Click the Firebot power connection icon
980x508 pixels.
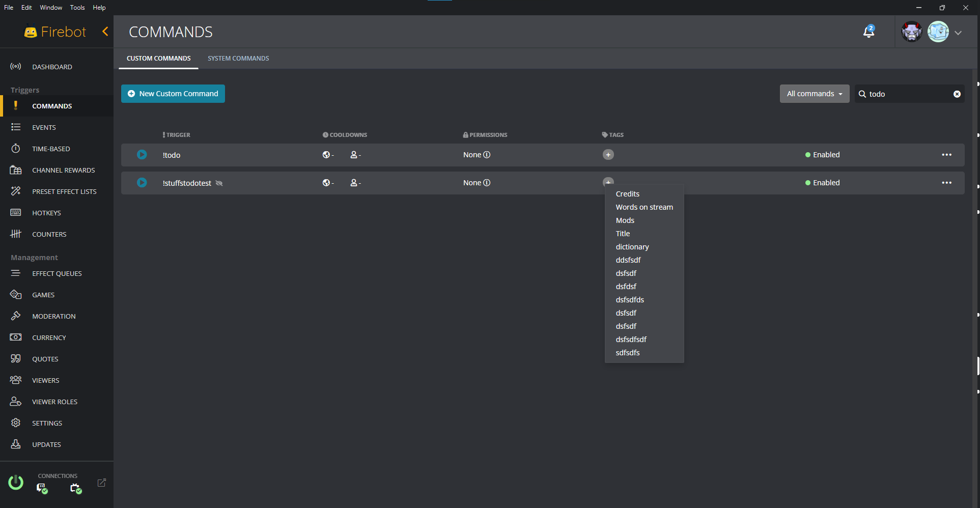pos(15,483)
